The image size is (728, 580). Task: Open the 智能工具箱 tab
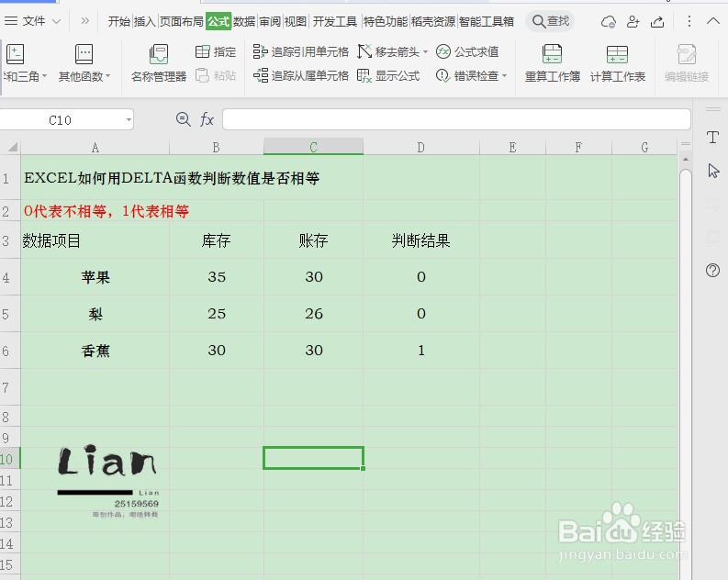487,21
